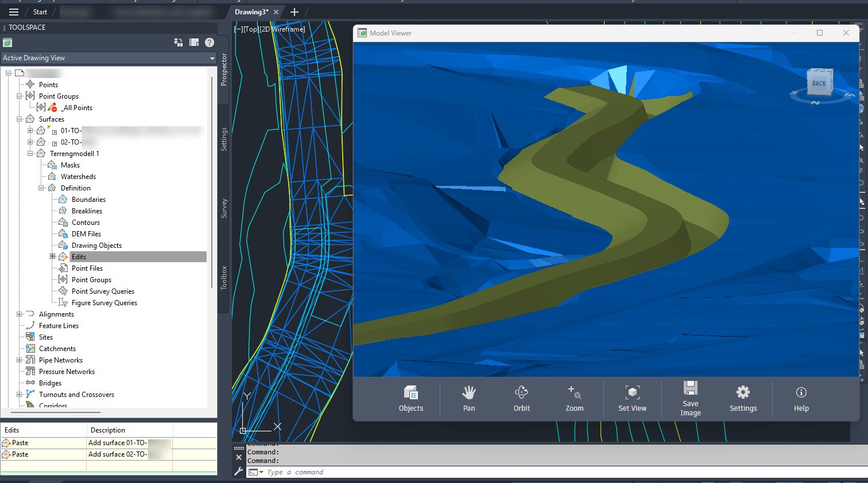The image size is (868, 483).
Task: Open the Survey tab in Toolspace
Action: pyautogui.click(x=224, y=208)
